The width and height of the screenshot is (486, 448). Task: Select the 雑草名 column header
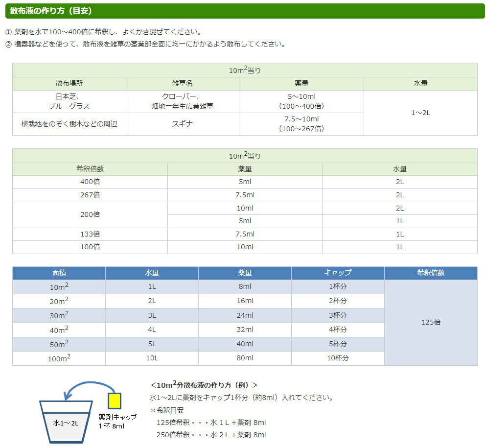(x=182, y=84)
